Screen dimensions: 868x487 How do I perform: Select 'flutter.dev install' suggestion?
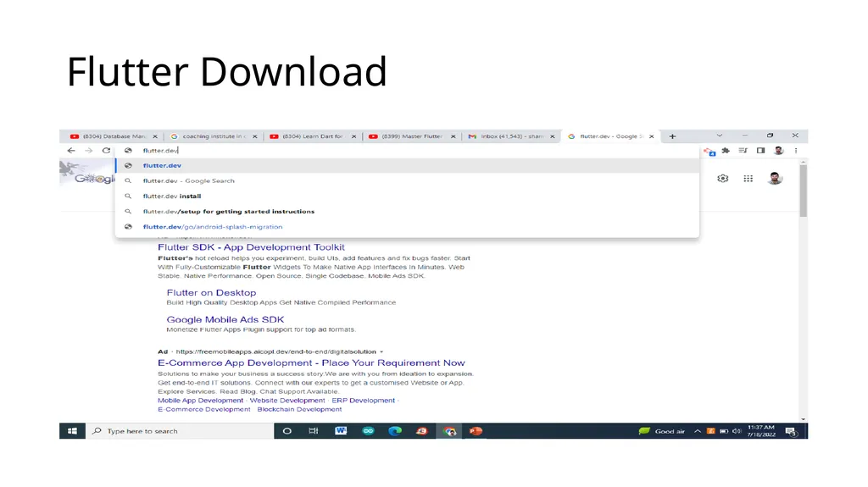(x=408, y=196)
